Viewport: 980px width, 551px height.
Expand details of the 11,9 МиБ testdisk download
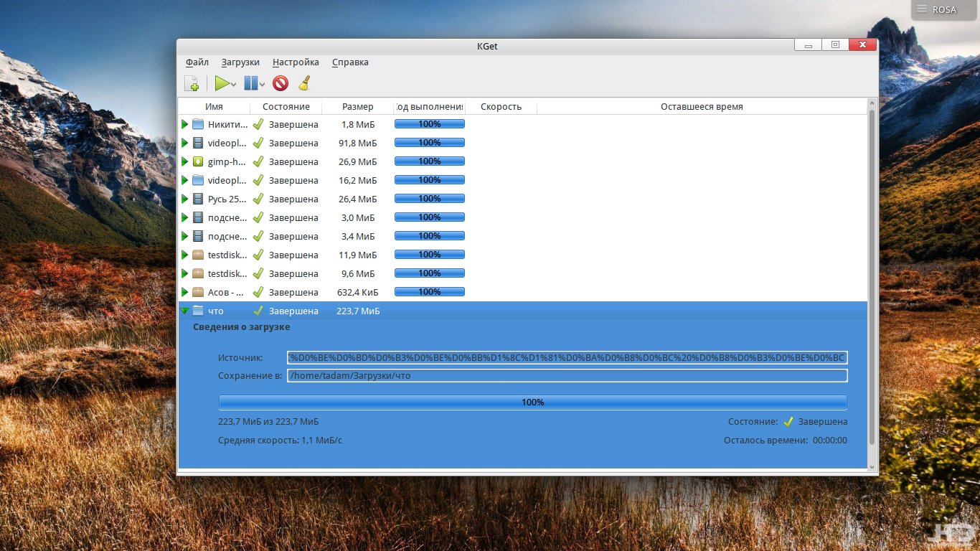pos(184,255)
